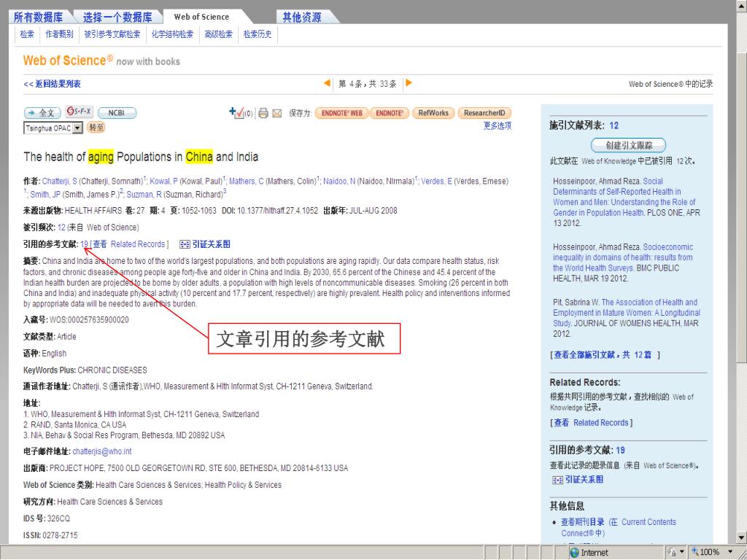Screen dimensions: 747x560
Task: Open author link Mathers, C
Action: click(x=247, y=182)
